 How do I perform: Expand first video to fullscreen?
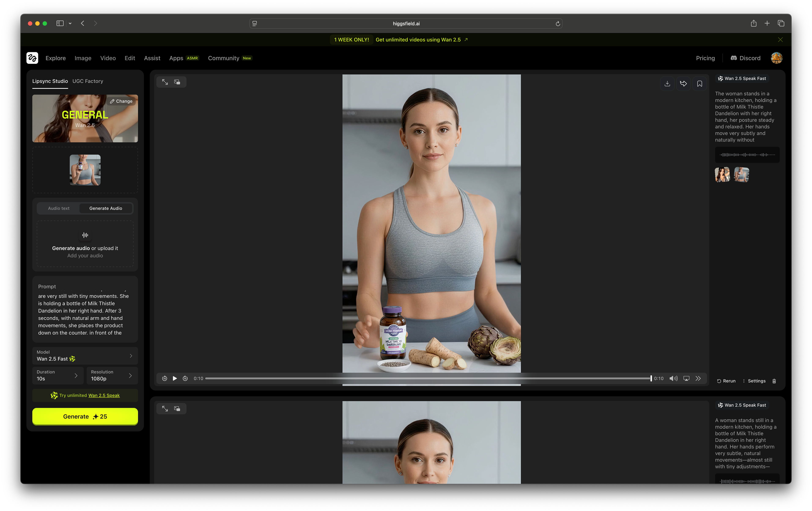coord(165,82)
